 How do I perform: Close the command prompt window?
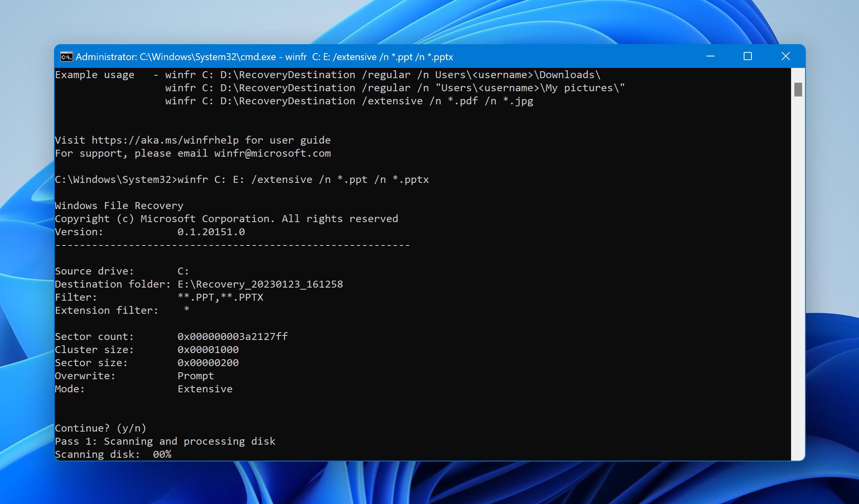coord(785,56)
